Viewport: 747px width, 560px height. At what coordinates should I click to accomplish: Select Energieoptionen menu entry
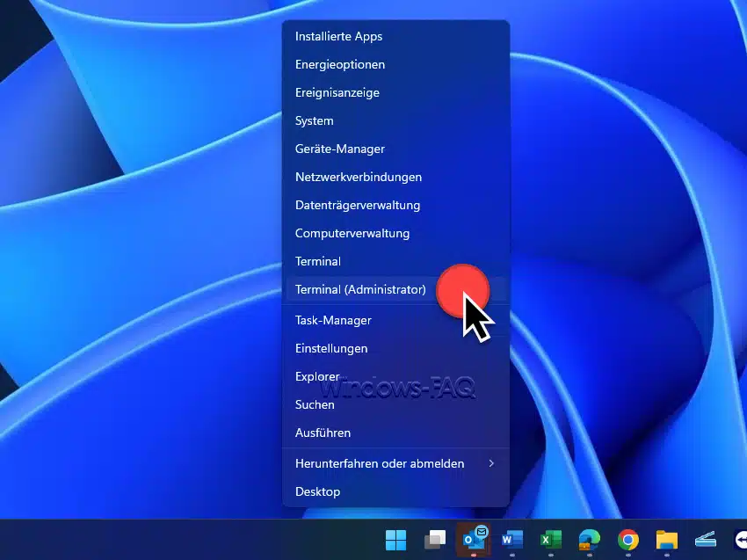click(395, 64)
